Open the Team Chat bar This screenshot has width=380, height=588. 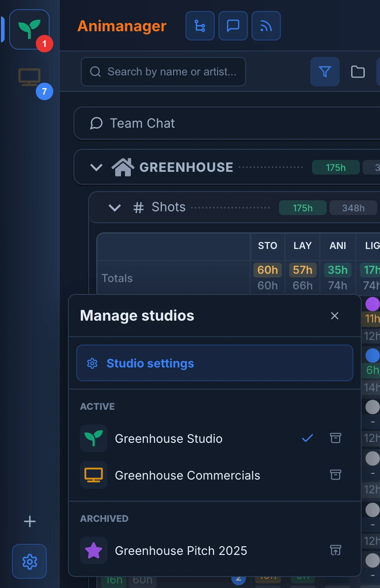pyautogui.click(x=227, y=123)
